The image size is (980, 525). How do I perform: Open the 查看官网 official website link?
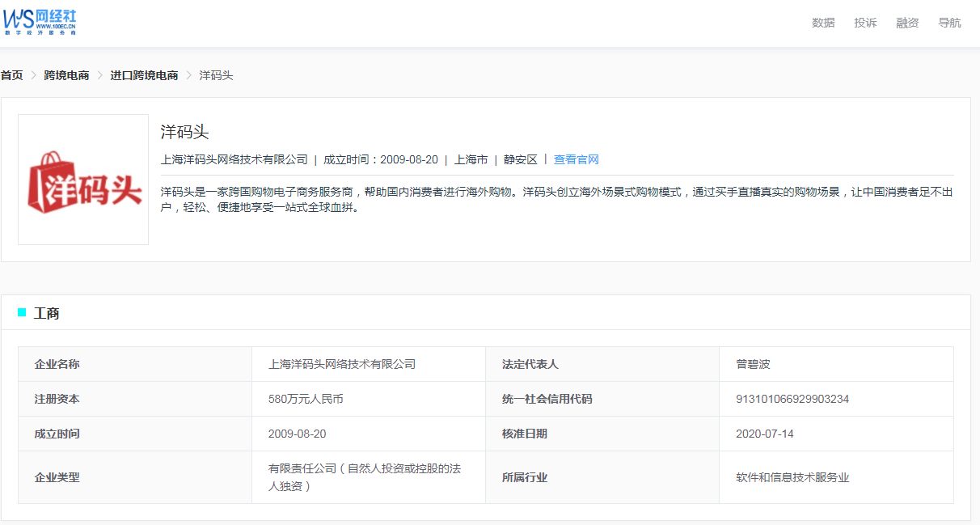pyautogui.click(x=576, y=159)
